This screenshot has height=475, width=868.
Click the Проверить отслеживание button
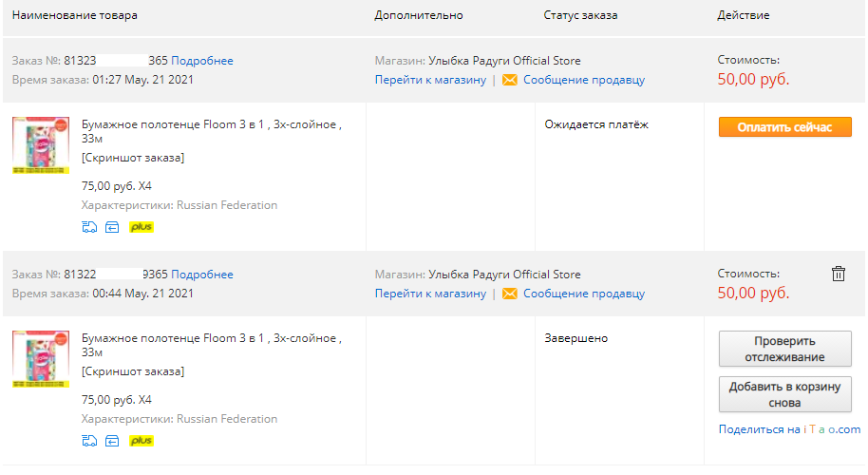[x=785, y=349]
